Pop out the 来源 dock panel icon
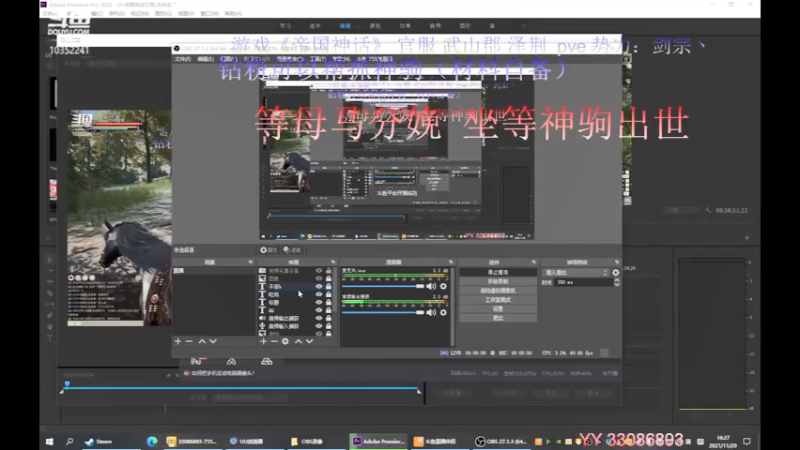Image resolution: width=800 pixels, height=450 pixels. click(333, 262)
